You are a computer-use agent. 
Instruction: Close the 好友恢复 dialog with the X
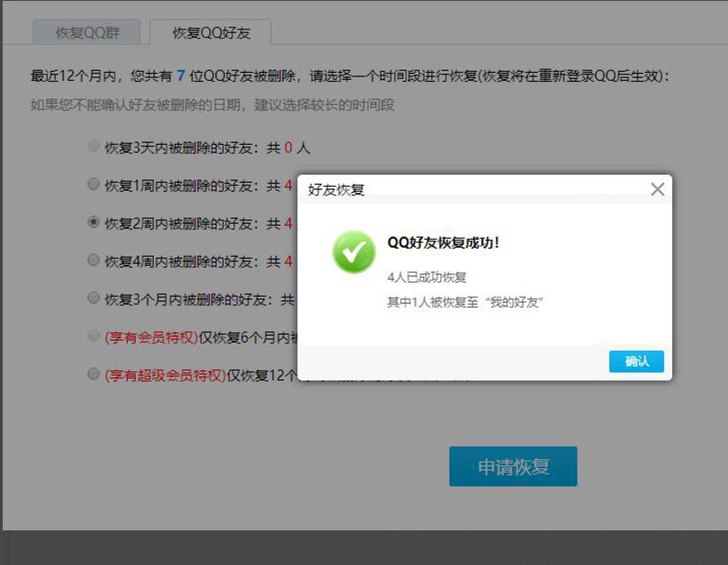(657, 189)
